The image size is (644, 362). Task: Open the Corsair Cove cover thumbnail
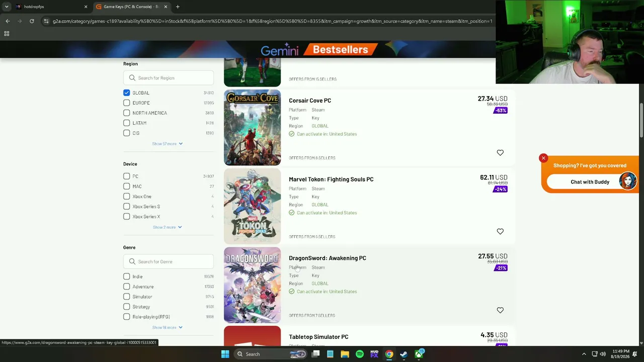(252, 128)
